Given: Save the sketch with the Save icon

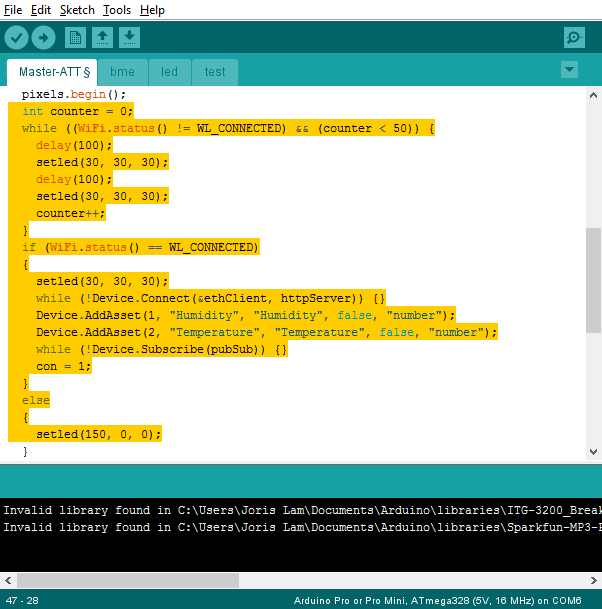Looking at the screenshot, I should point(129,38).
